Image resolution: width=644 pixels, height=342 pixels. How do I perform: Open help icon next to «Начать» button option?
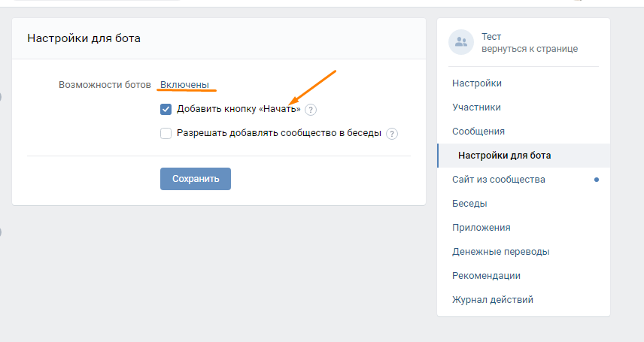pos(311,110)
